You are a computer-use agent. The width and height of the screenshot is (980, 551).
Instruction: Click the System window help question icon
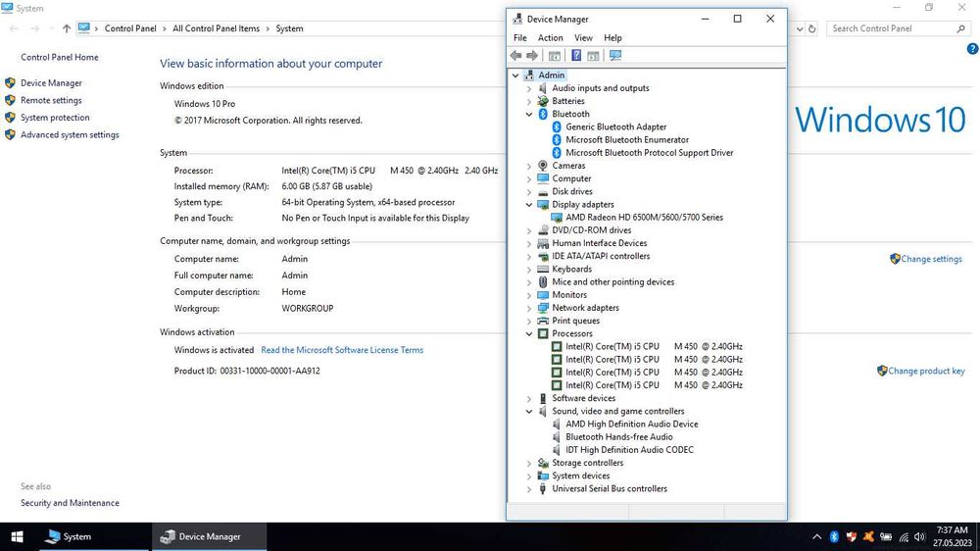[972, 49]
